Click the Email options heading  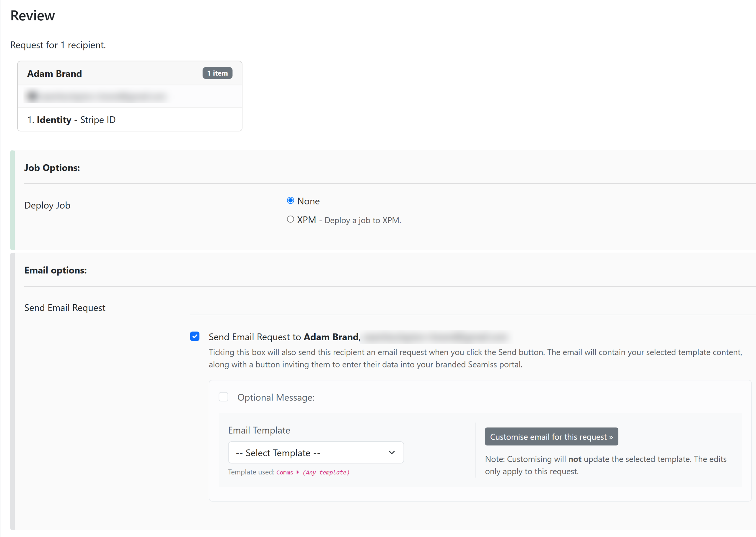pos(56,271)
